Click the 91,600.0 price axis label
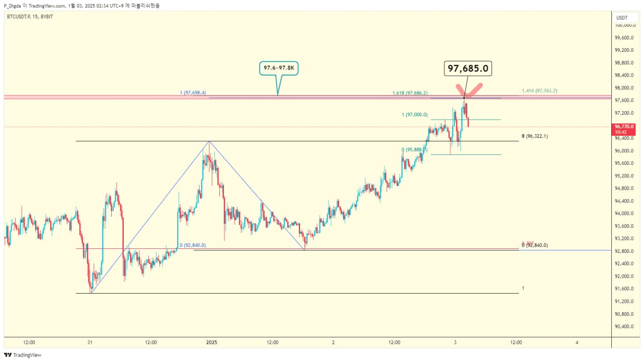The image size is (644, 362). pos(623,289)
